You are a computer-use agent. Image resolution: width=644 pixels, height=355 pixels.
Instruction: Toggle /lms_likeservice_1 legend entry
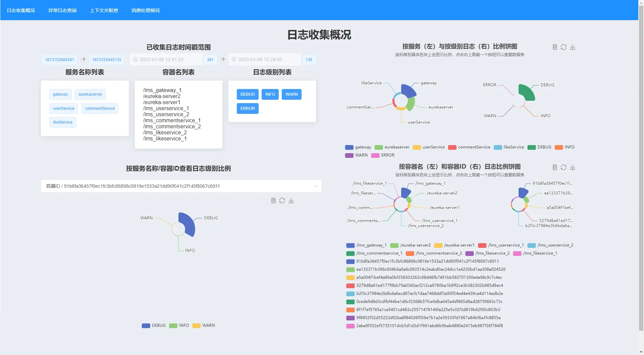click(x=535, y=253)
